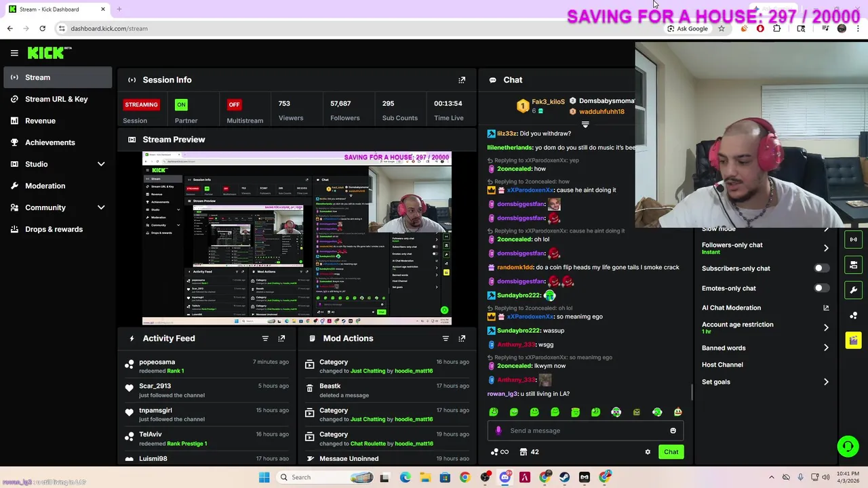
Task: Open Steam from the taskbar
Action: 564,477
